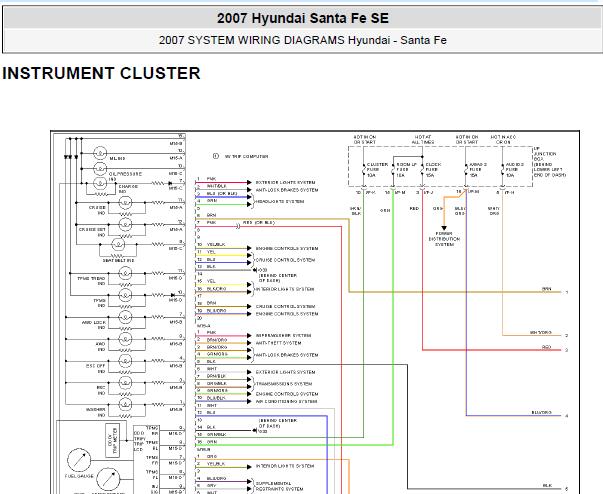Click the "RED" label on the right-side wire
This screenshot has height=494, width=603.
point(546,347)
